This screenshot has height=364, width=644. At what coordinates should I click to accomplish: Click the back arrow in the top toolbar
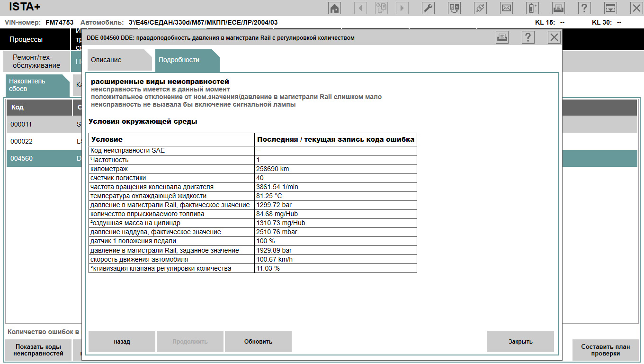(360, 8)
